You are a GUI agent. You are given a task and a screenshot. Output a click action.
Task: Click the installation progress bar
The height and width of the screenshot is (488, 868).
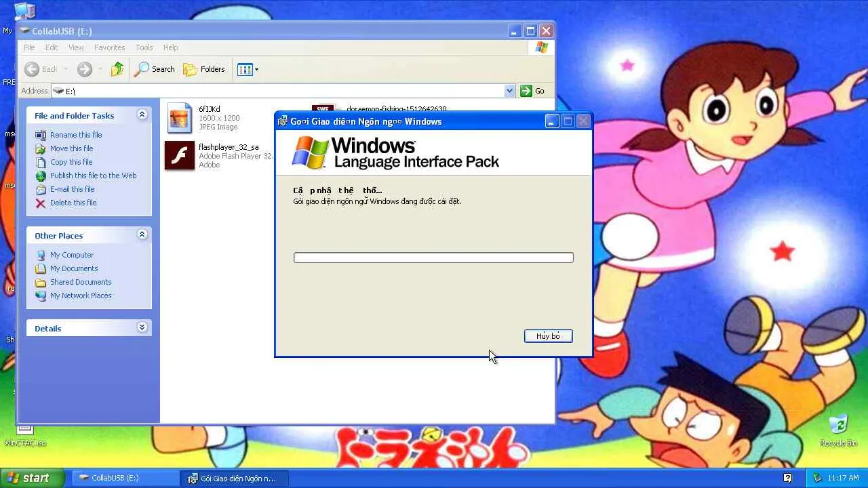click(433, 258)
